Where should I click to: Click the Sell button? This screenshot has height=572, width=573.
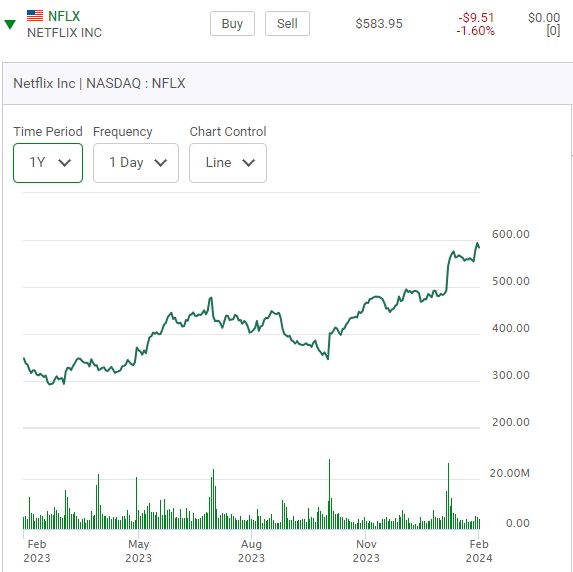(287, 24)
